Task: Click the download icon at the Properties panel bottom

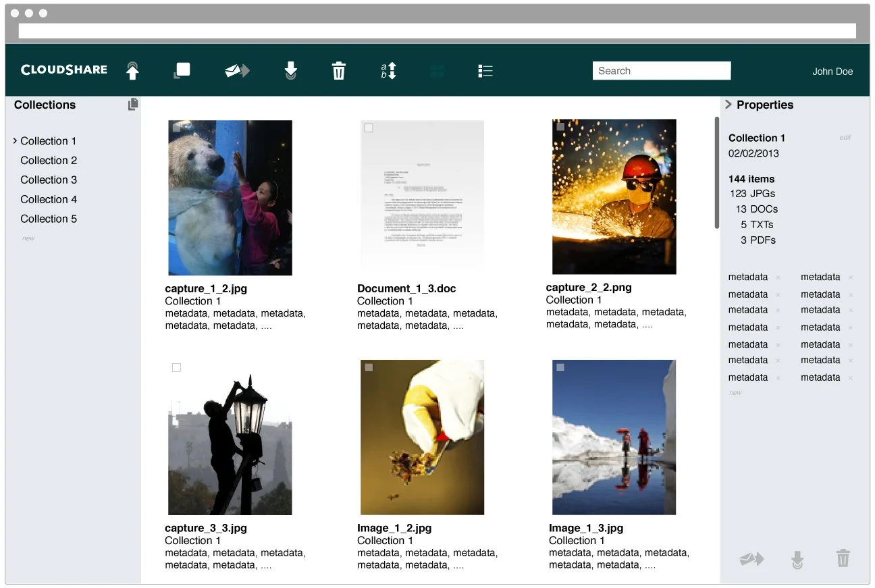Action: click(797, 560)
